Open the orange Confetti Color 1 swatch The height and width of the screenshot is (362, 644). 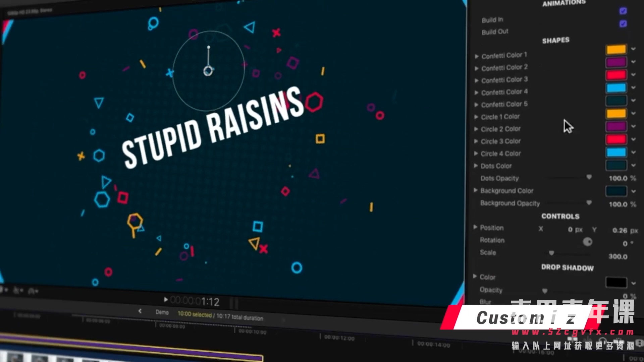[x=616, y=49]
